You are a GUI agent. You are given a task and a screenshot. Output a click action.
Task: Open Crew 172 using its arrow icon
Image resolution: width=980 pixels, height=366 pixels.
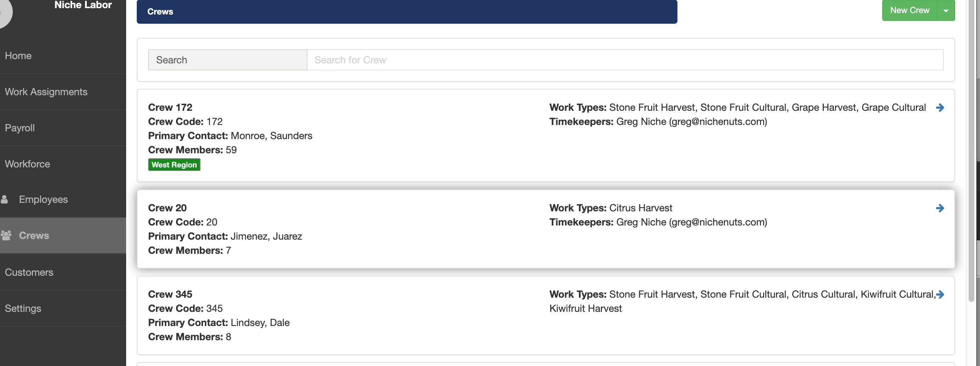point(940,108)
